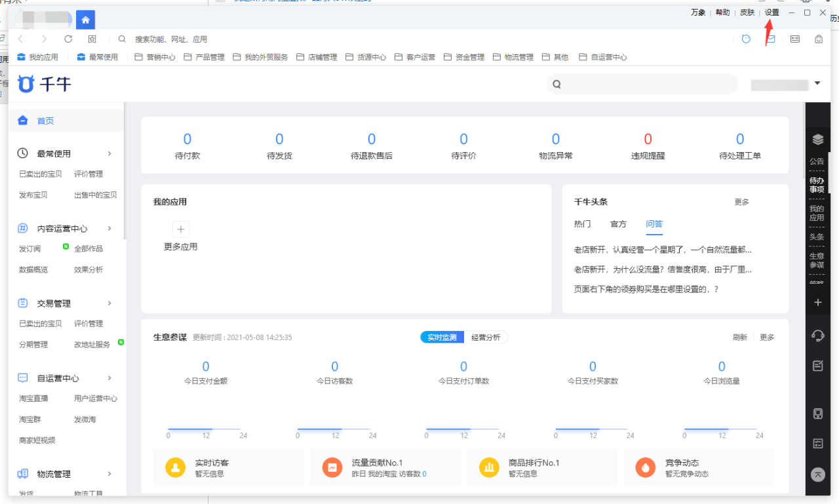This screenshot has height=504, width=839.
Task: Switch to 实时监测 toggle option
Action: coord(442,338)
